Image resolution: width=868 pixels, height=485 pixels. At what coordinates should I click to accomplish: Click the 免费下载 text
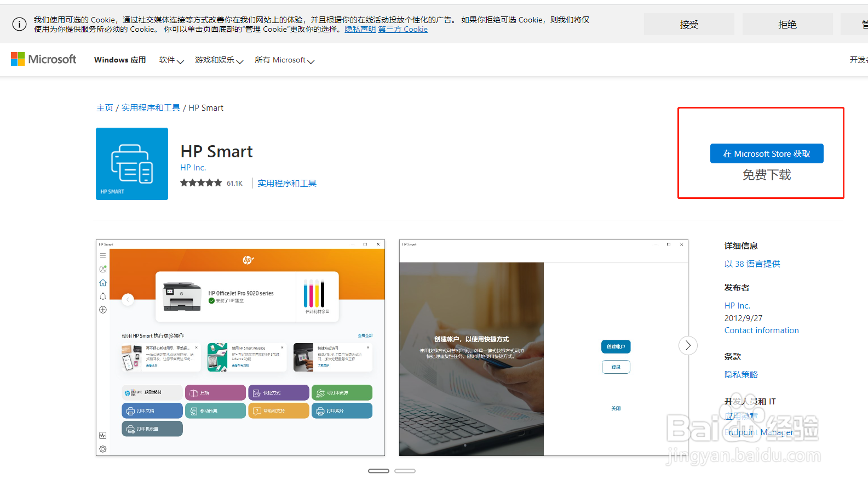pyautogui.click(x=767, y=175)
